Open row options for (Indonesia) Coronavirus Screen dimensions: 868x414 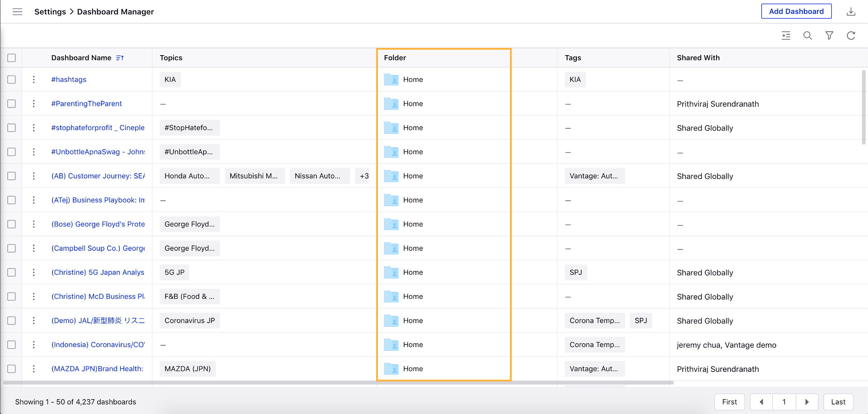[x=33, y=345]
